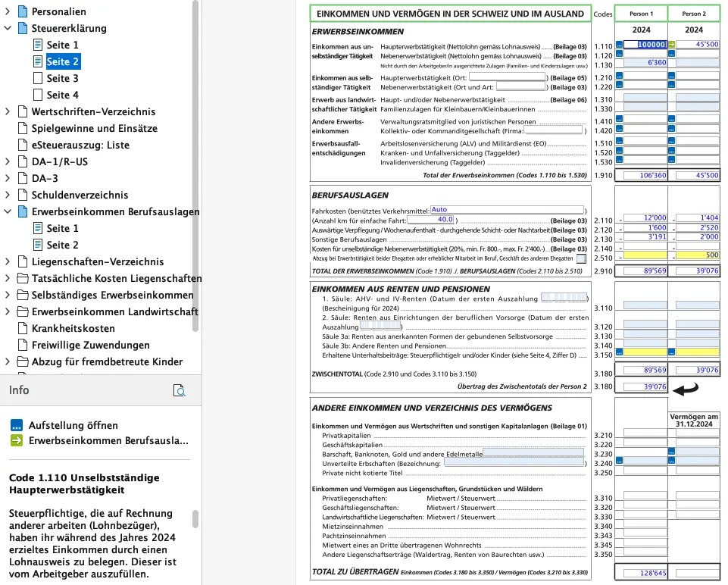Check the Abzug bei Erwerbstätigkeit beider Ehegatten box

coord(581,258)
